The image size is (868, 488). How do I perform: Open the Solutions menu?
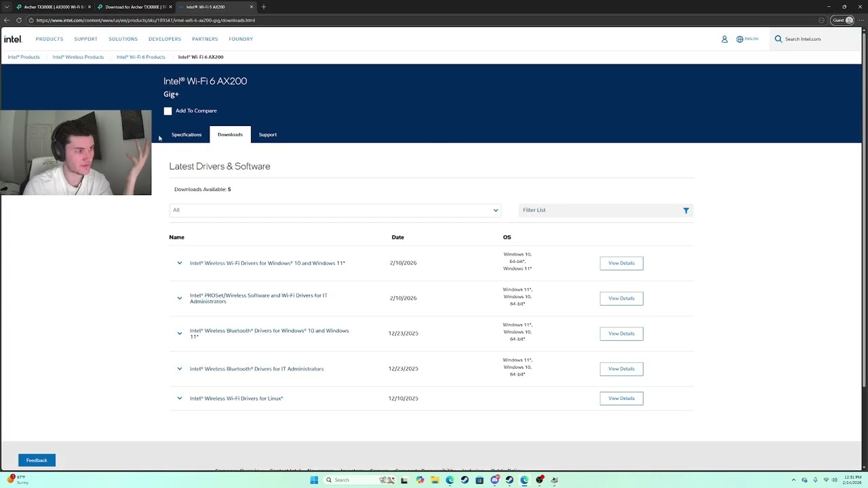click(123, 39)
